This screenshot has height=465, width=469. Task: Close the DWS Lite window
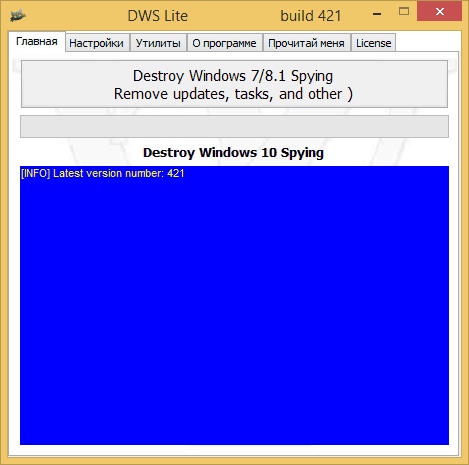[x=439, y=12]
